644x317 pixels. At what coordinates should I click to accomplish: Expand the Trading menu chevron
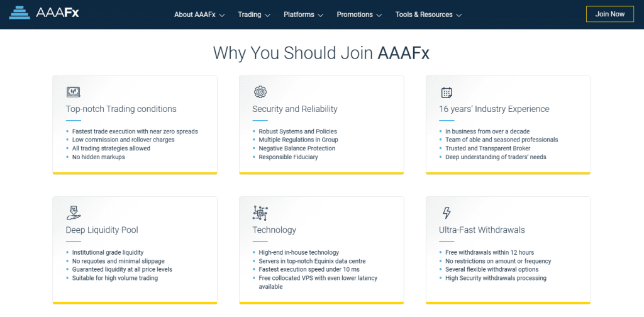(268, 15)
